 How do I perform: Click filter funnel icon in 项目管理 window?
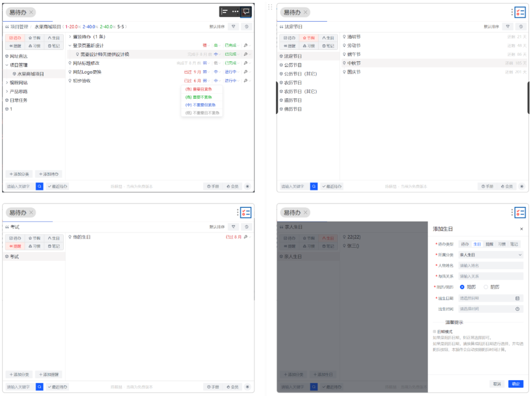click(233, 27)
